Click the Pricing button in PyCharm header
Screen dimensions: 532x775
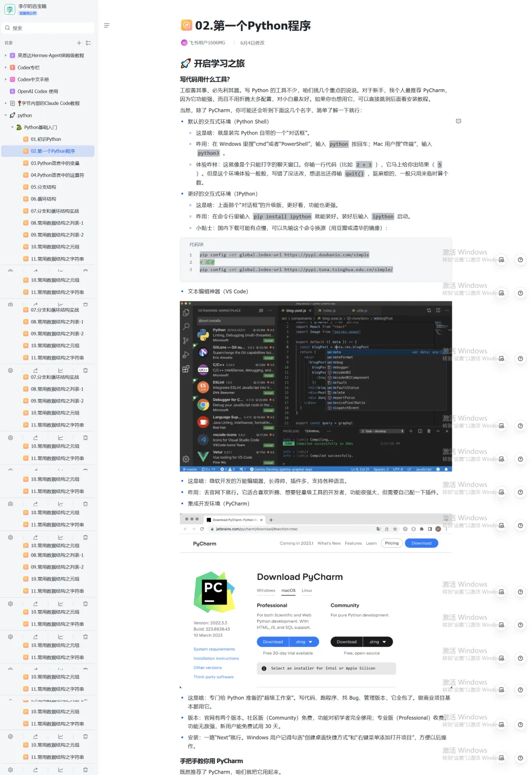[392, 543]
